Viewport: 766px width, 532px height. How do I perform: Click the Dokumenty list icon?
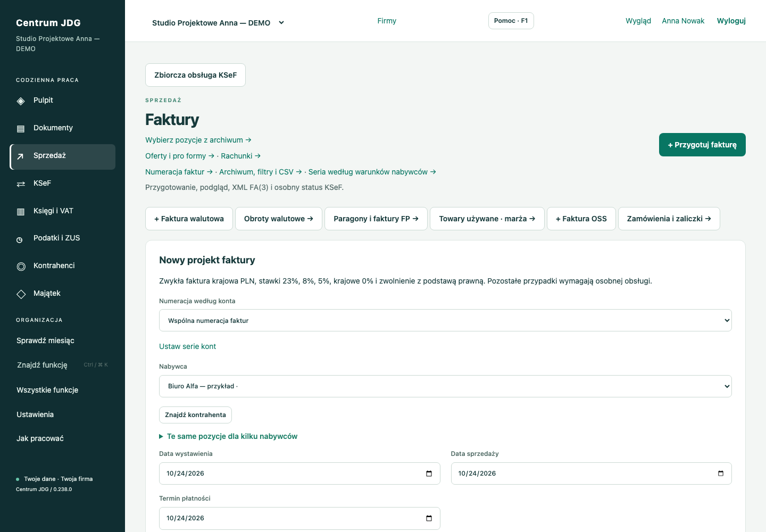[21, 129]
